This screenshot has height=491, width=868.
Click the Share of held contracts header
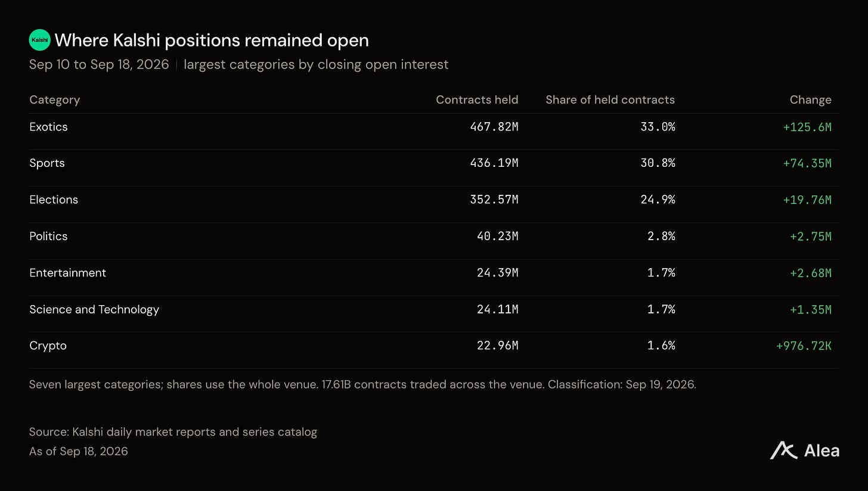(610, 100)
